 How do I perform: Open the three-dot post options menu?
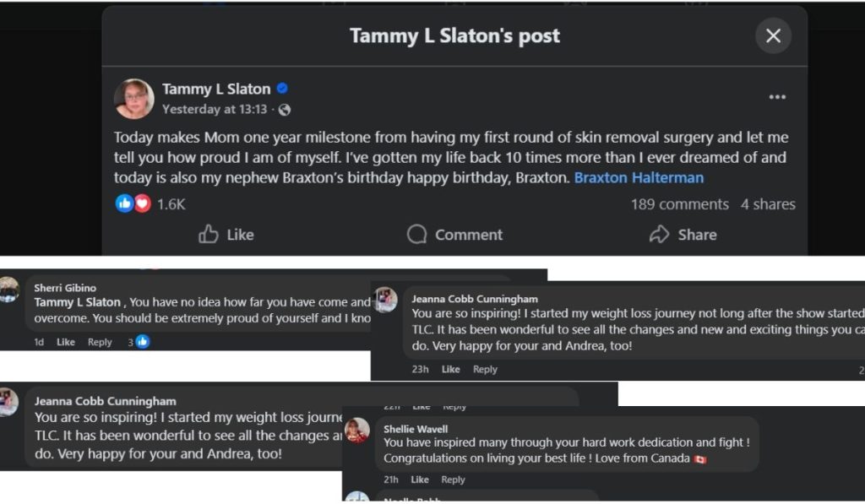pyautogui.click(x=777, y=98)
